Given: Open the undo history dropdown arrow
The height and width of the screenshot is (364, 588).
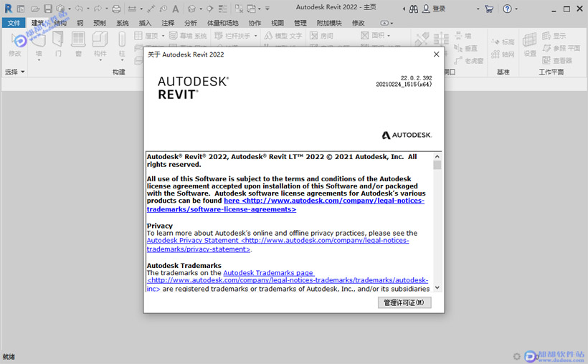Looking at the screenshot, I should 88,9.
